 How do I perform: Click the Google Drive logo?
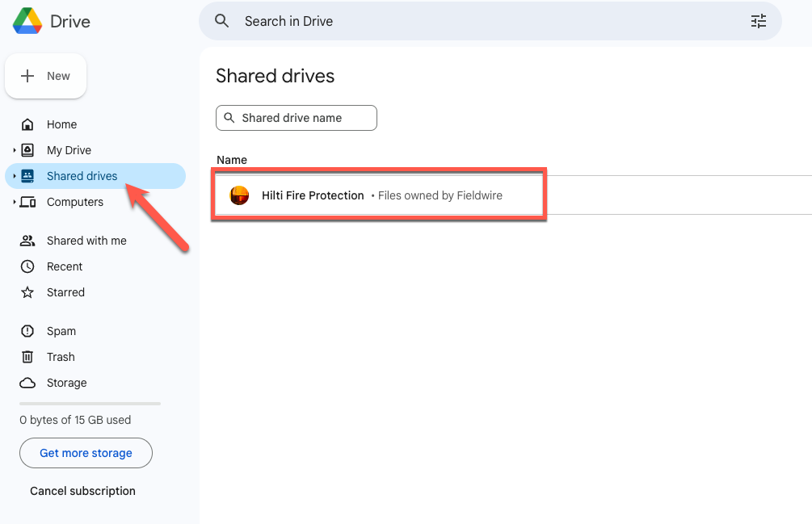tap(27, 21)
